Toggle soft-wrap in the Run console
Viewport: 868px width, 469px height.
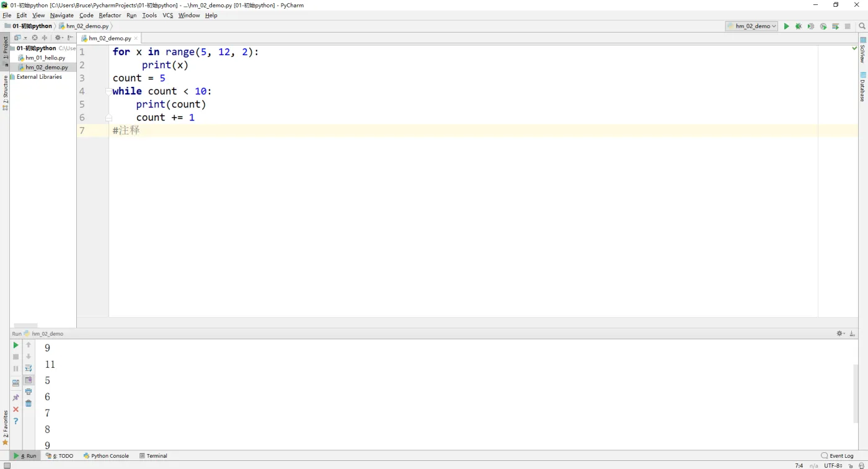click(29, 368)
